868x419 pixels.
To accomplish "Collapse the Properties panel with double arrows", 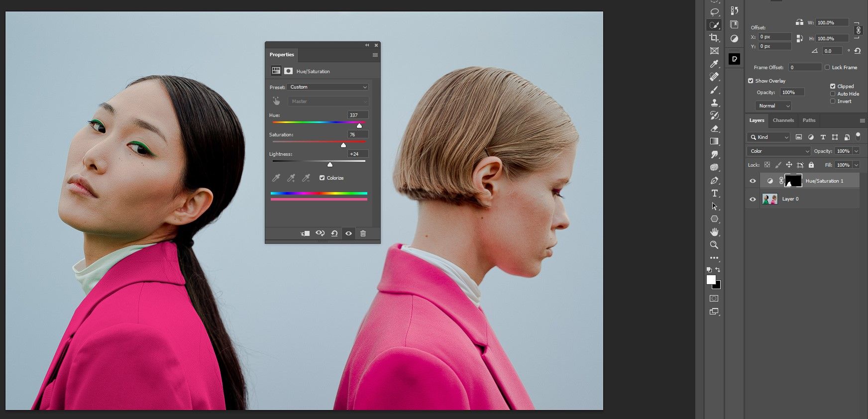I will (x=367, y=45).
